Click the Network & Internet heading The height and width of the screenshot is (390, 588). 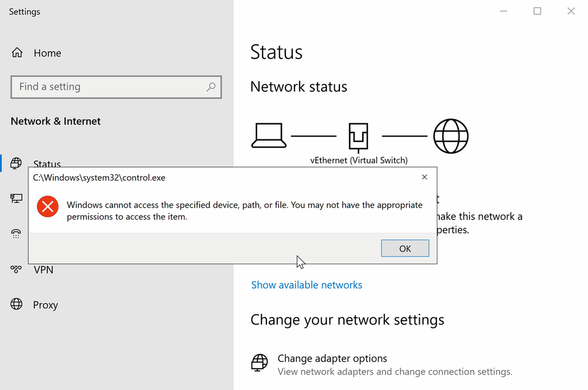[56, 122]
